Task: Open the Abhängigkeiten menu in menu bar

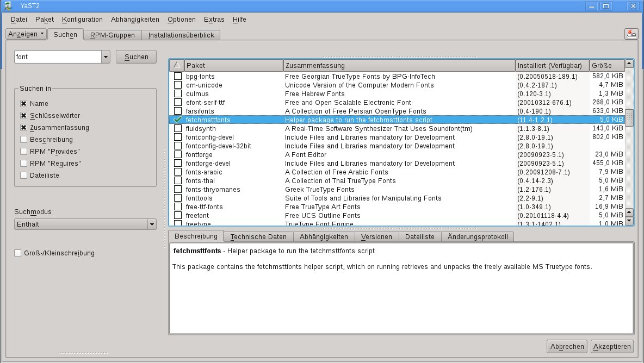Action: 135,19
